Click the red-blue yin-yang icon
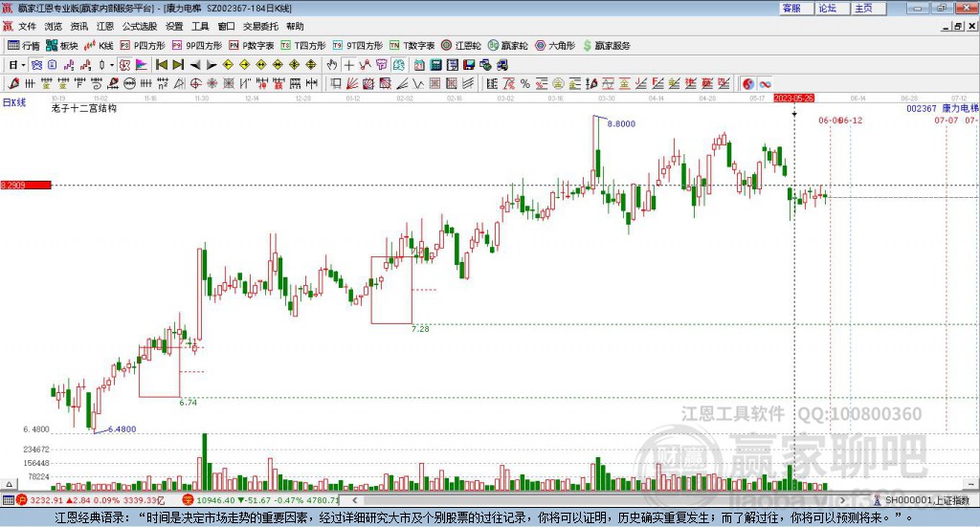The height and width of the screenshot is (527, 980). click(748, 83)
